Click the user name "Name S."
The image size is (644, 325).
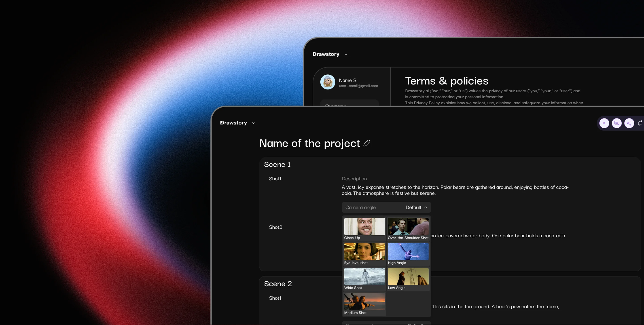coord(348,80)
